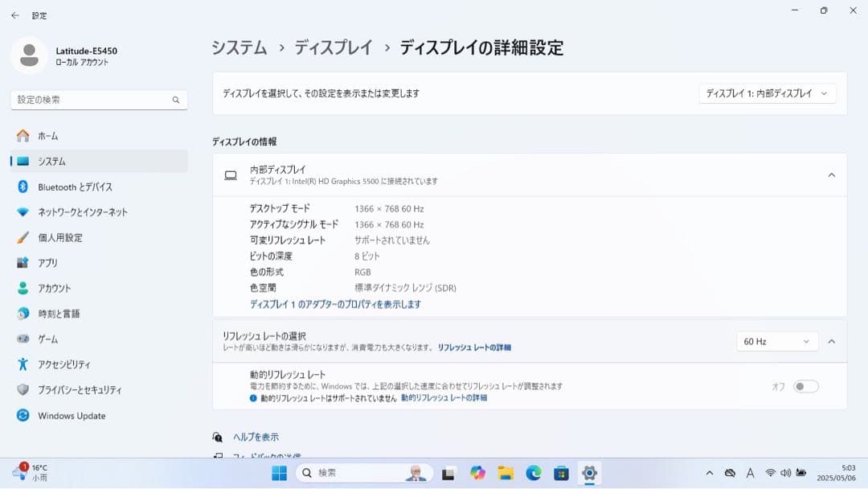Open the ディスプレイ 1 selection dropdown

click(x=766, y=93)
